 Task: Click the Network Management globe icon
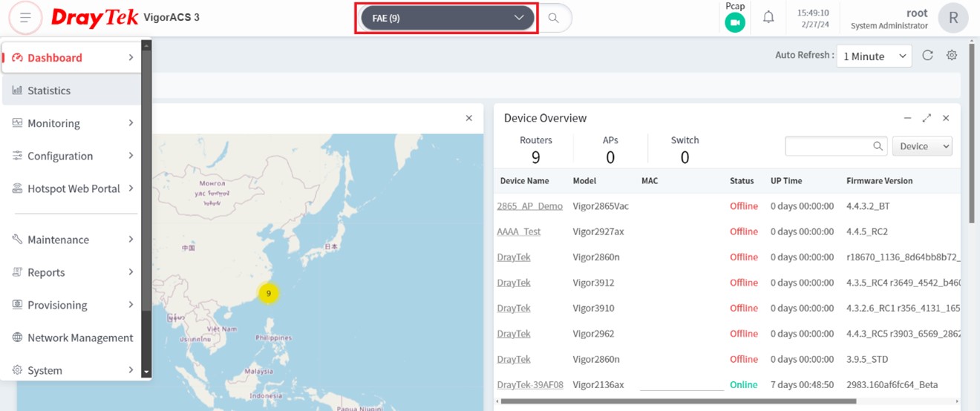pyautogui.click(x=17, y=337)
